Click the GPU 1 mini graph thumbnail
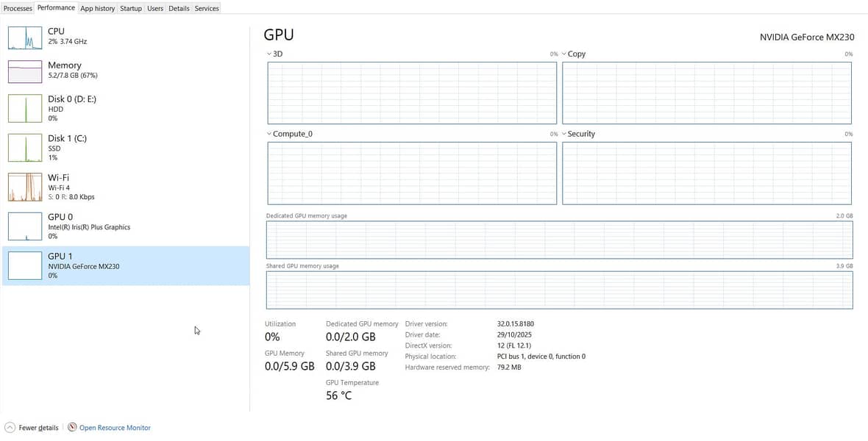 click(25, 265)
